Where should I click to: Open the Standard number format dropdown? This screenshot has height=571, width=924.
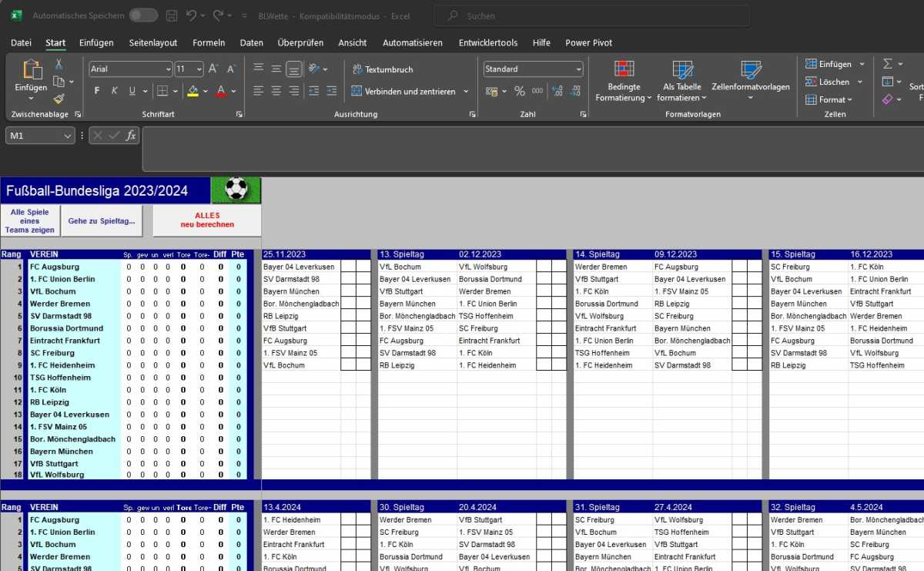tap(579, 69)
